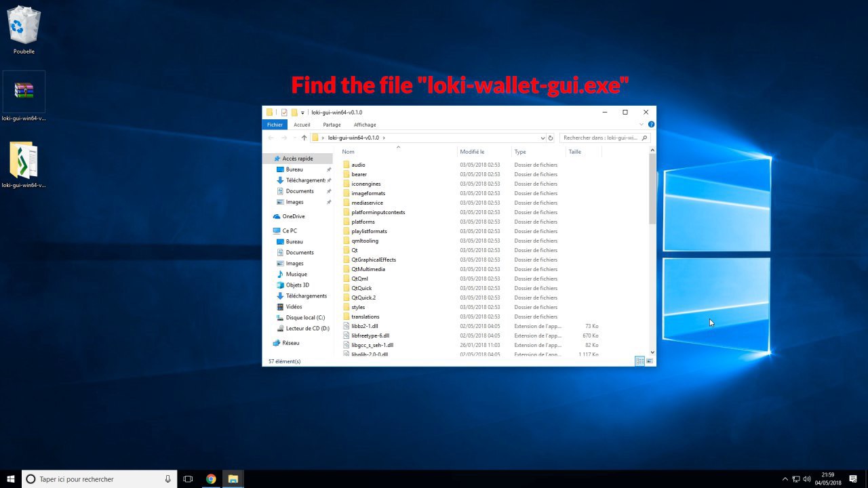Go back with the back arrow
868x488 pixels.
(x=271, y=138)
